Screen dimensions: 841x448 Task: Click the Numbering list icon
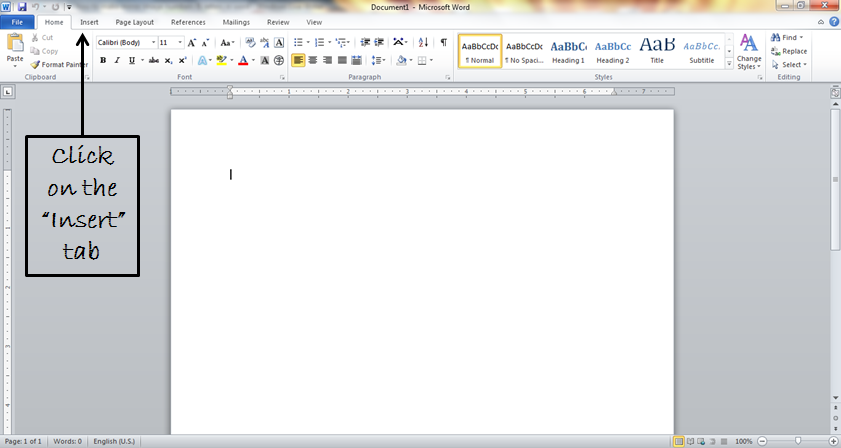pyautogui.click(x=320, y=42)
